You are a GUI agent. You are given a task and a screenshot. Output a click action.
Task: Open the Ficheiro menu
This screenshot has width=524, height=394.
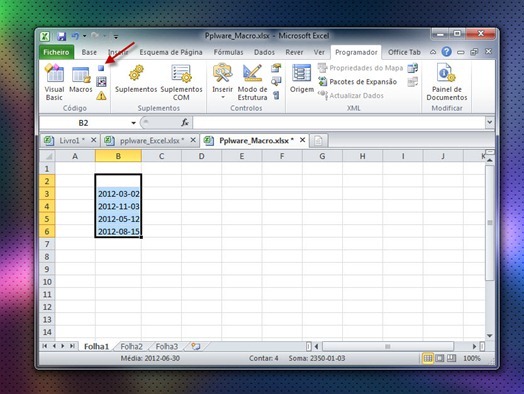56,52
